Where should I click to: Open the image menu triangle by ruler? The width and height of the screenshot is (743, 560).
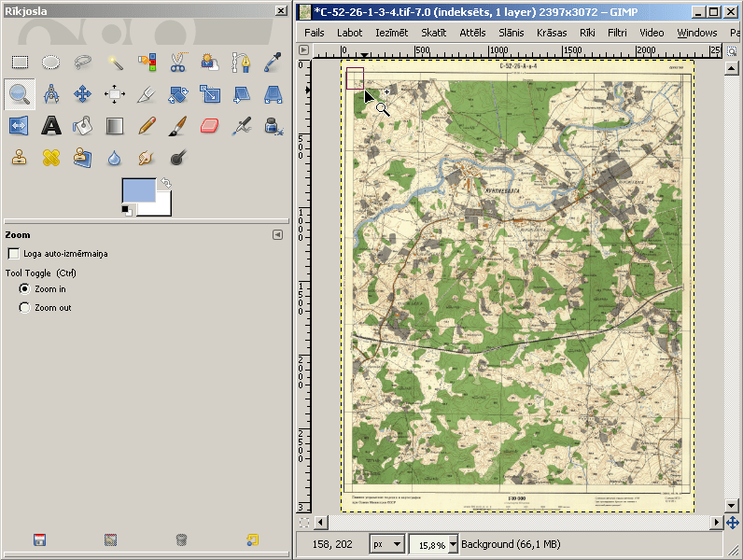click(x=303, y=49)
